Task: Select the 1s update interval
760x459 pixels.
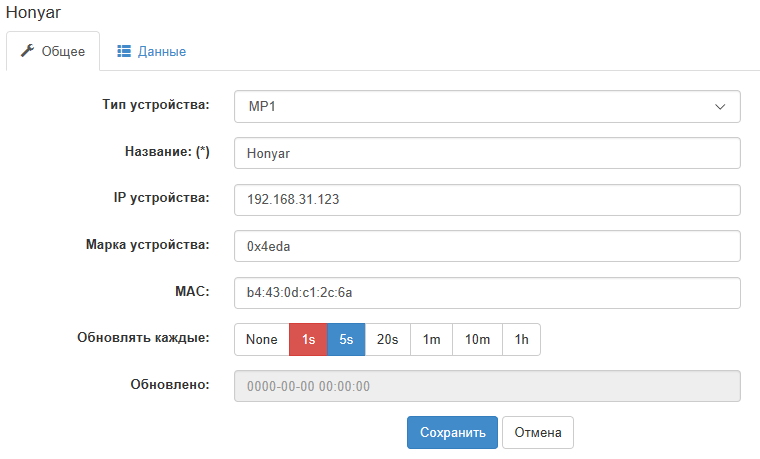Action: coord(308,340)
